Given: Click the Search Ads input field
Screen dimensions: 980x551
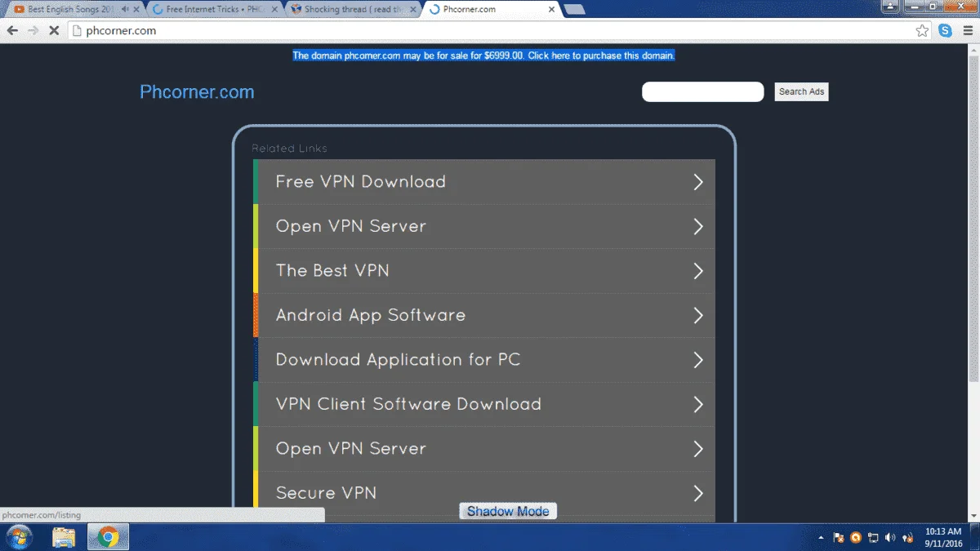Looking at the screenshot, I should click(703, 91).
